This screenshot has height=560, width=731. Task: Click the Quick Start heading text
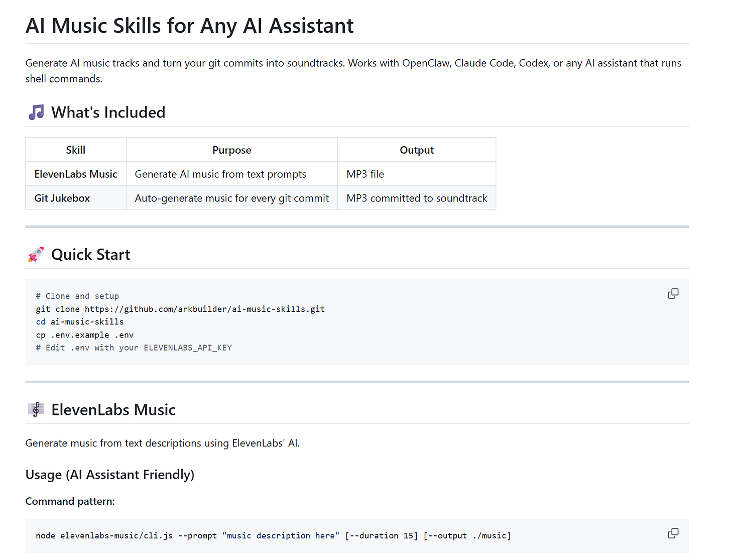point(91,255)
